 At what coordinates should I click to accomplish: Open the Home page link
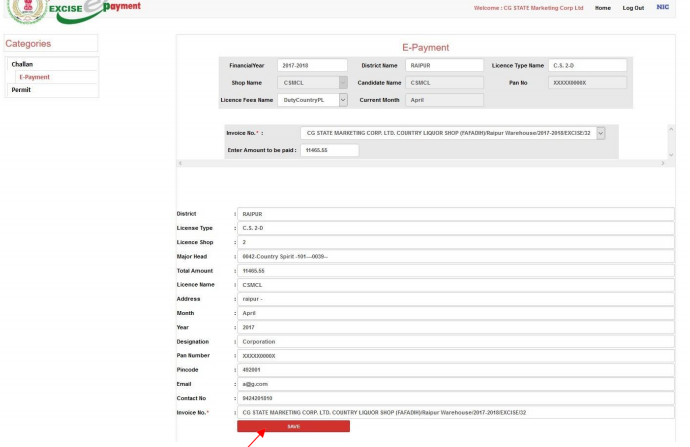point(603,8)
